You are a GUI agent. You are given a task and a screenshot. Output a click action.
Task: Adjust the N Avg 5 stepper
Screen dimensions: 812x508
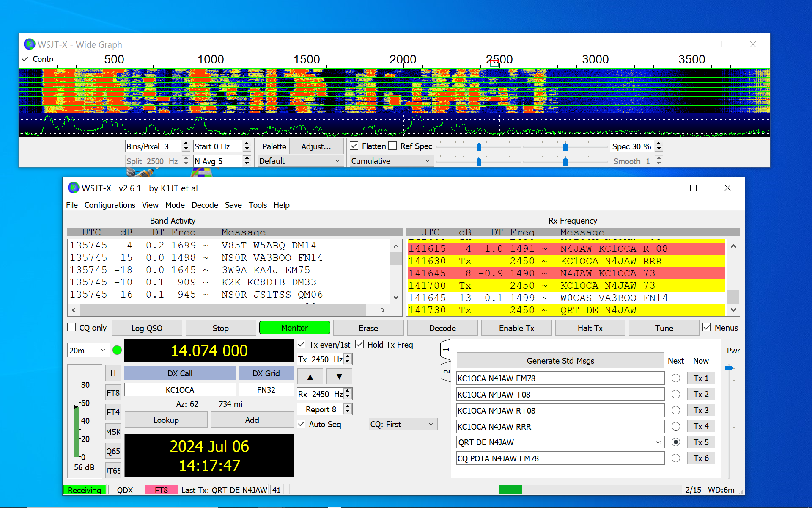pyautogui.click(x=247, y=161)
